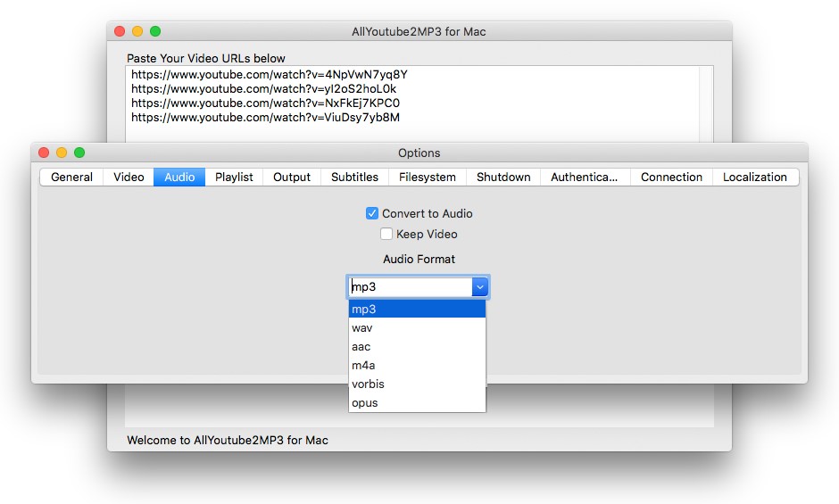This screenshot has height=504, width=839.
Task: Click the Audio Format dropdown arrow
Action: [480, 286]
